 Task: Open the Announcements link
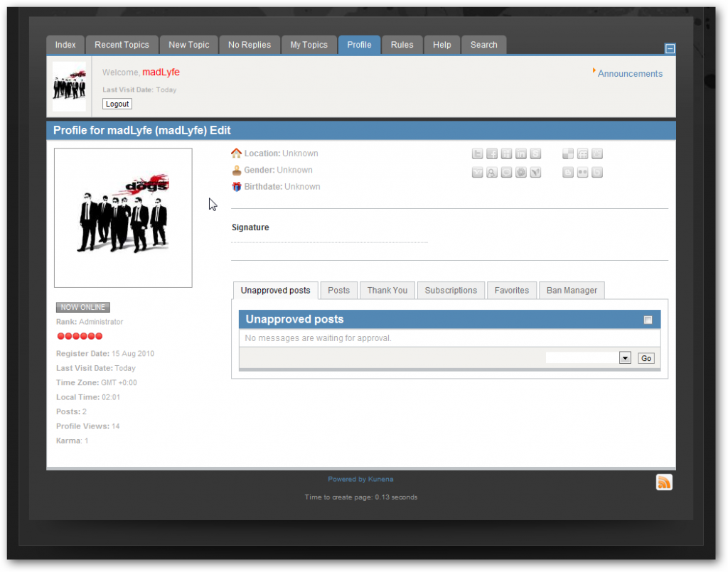(x=630, y=74)
